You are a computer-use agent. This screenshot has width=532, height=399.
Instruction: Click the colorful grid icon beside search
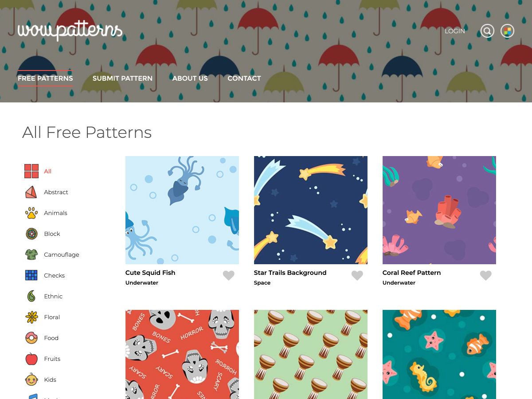point(507,31)
